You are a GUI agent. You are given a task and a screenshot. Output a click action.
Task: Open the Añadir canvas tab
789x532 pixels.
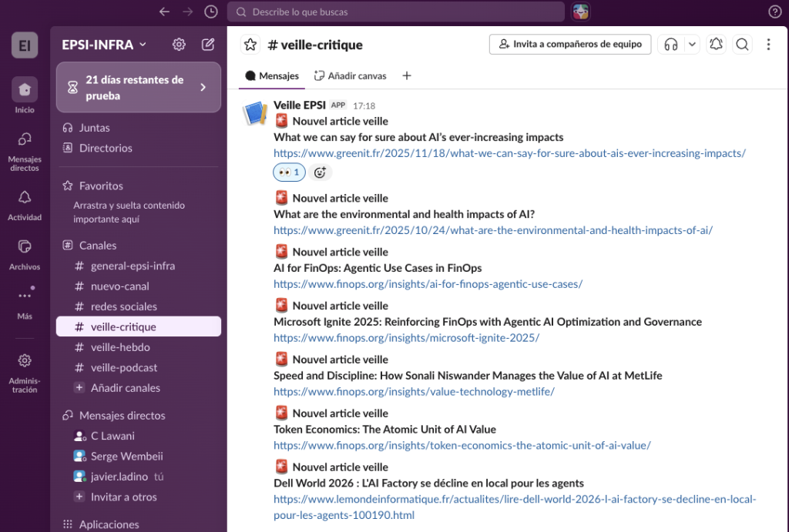click(x=351, y=76)
